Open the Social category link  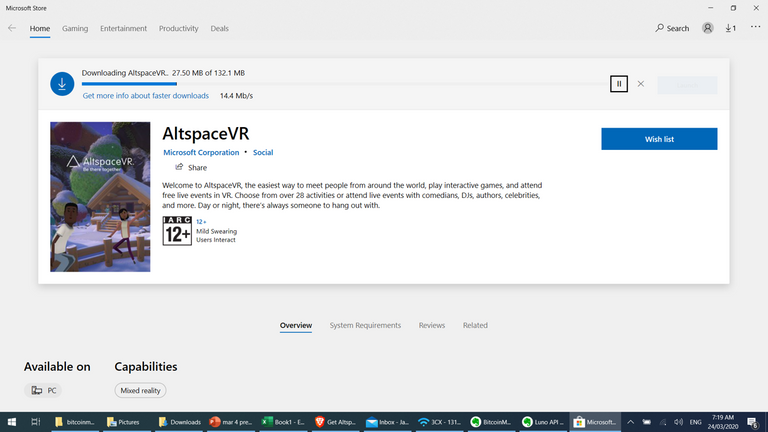[x=263, y=152]
